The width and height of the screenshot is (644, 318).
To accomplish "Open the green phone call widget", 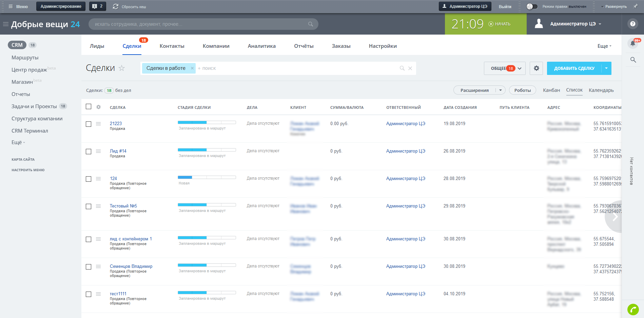I will pyautogui.click(x=633, y=309).
